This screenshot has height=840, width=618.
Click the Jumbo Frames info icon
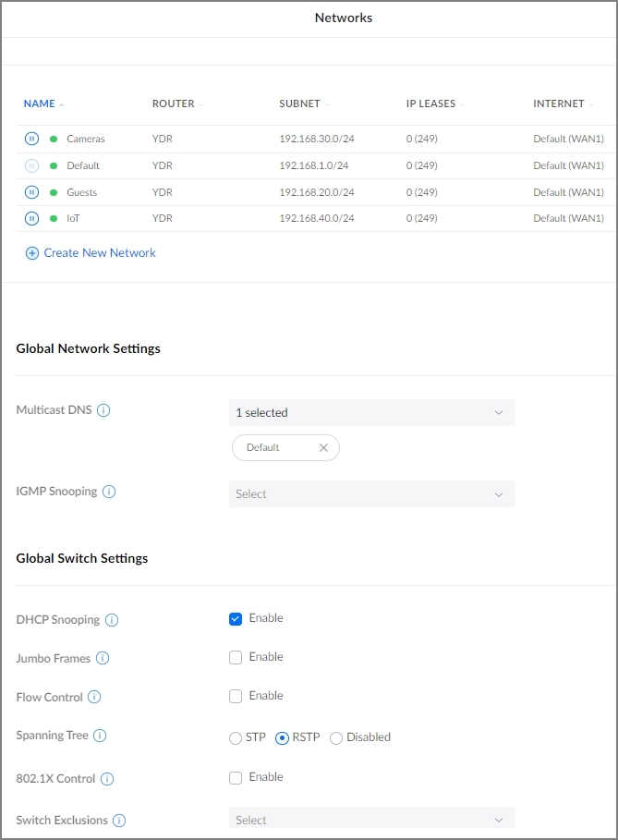pos(103,658)
